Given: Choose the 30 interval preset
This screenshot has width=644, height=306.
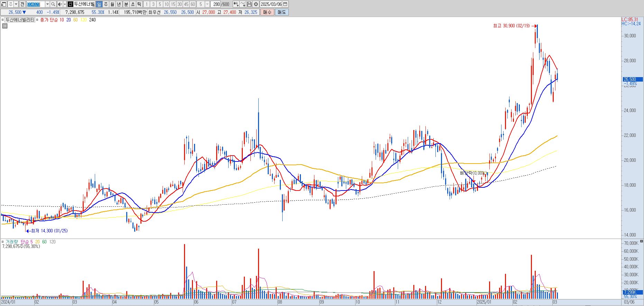Looking at the screenshot, I should [x=180, y=4].
